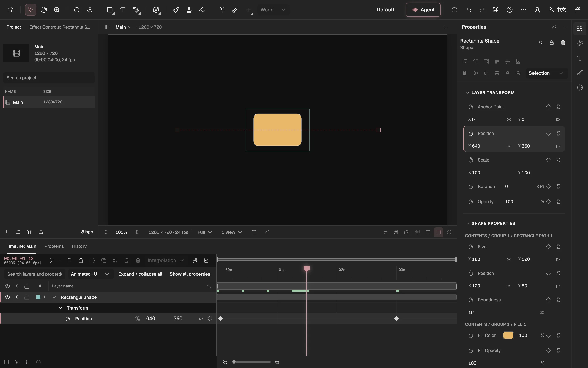Toggle the Position stopwatch in timeline
Image resolution: width=588 pixels, height=368 pixels.
coord(68,319)
